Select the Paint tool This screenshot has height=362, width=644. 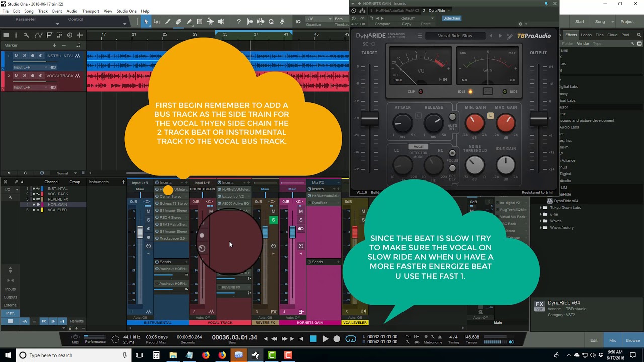[189, 22]
